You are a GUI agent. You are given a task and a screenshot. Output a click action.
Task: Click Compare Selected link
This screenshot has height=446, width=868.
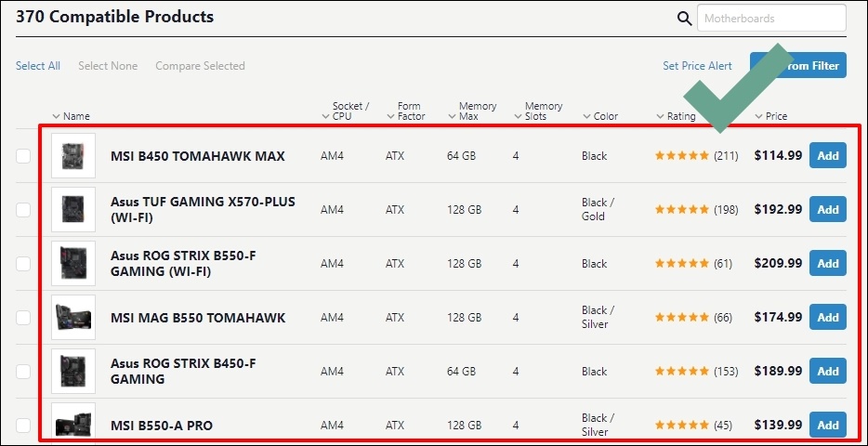pos(200,66)
